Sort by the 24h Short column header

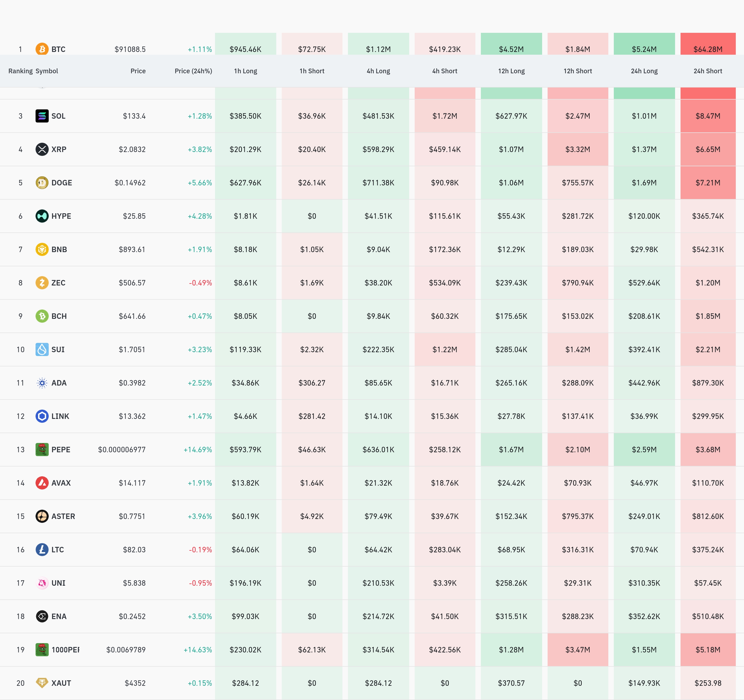click(707, 71)
